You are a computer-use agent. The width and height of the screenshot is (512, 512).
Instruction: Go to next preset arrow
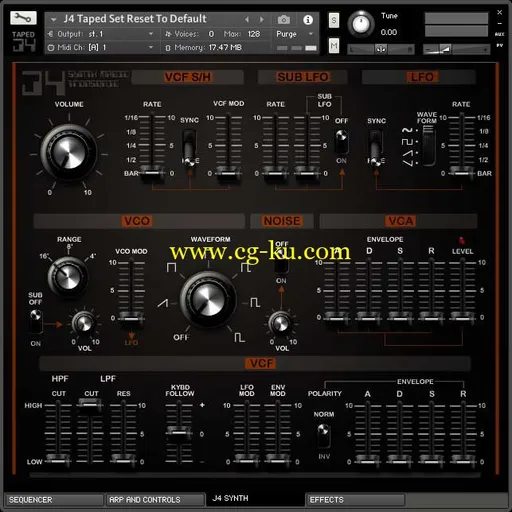pos(262,20)
